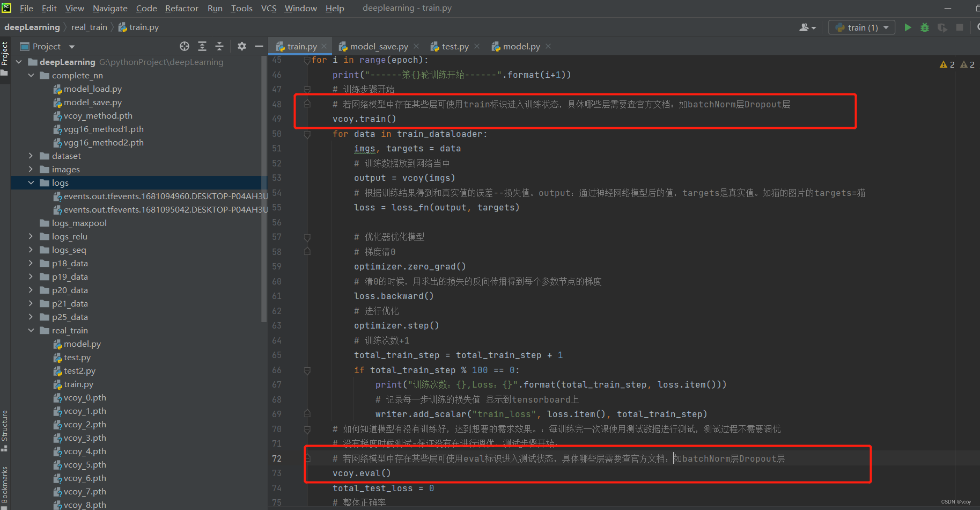Click the Stop square icon
The height and width of the screenshot is (510, 980).
click(x=960, y=27)
